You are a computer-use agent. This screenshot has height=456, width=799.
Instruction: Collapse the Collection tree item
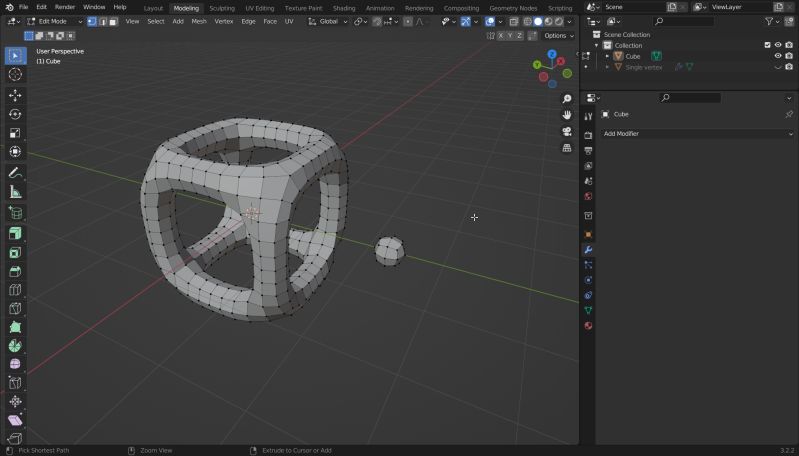coord(596,45)
